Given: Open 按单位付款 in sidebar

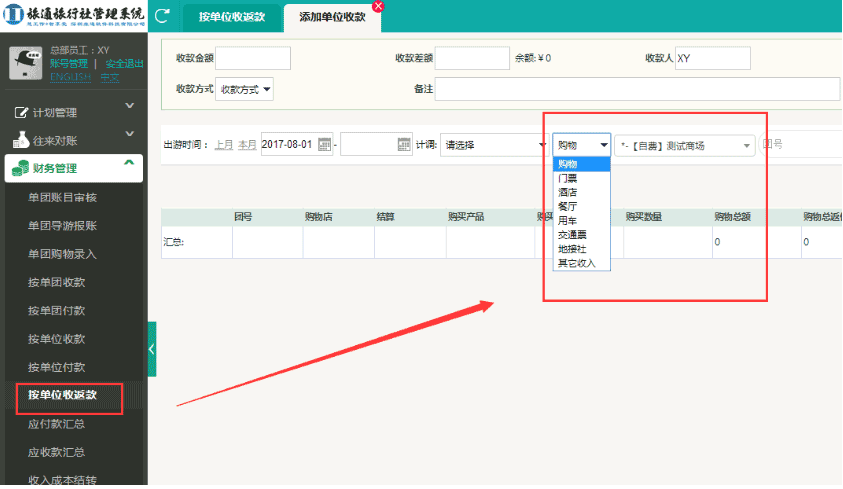Looking at the screenshot, I should pos(56,368).
